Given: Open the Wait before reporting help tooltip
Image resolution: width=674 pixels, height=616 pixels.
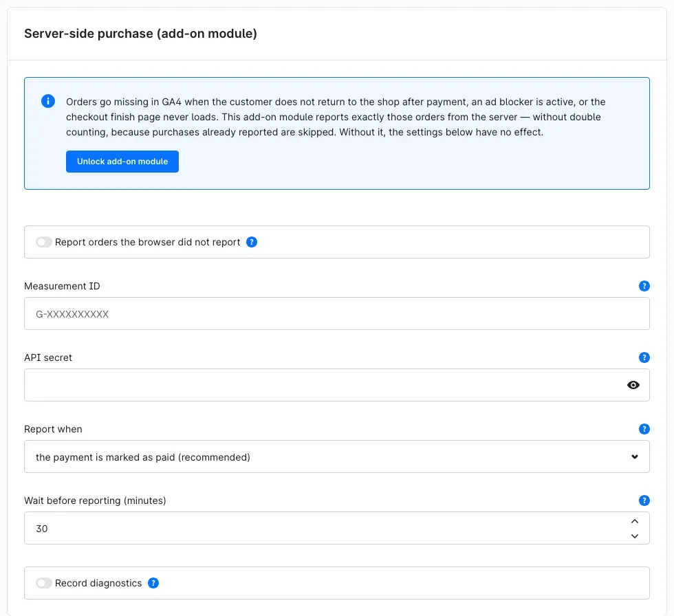Looking at the screenshot, I should [x=644, y=500].
